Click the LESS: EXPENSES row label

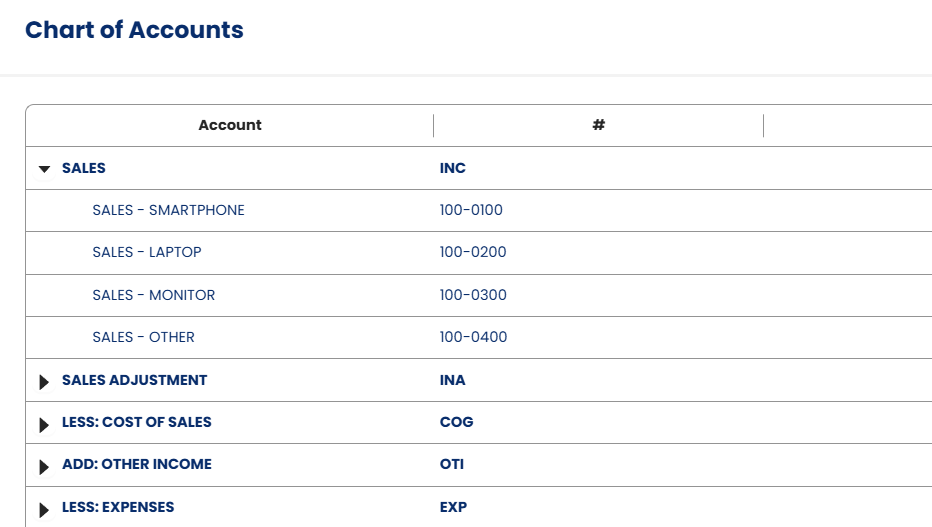pos(118,507)
